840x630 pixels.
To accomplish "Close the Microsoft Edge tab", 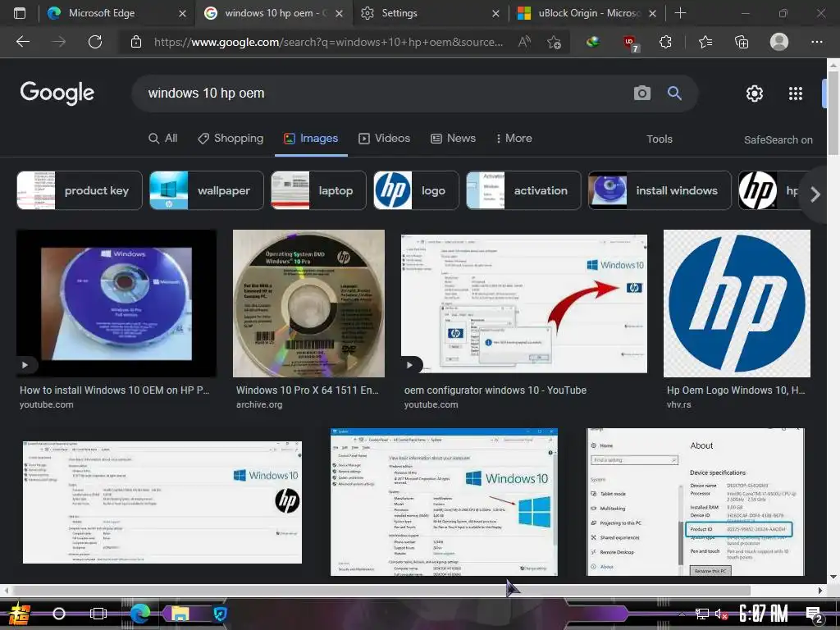I will (182, 13).
